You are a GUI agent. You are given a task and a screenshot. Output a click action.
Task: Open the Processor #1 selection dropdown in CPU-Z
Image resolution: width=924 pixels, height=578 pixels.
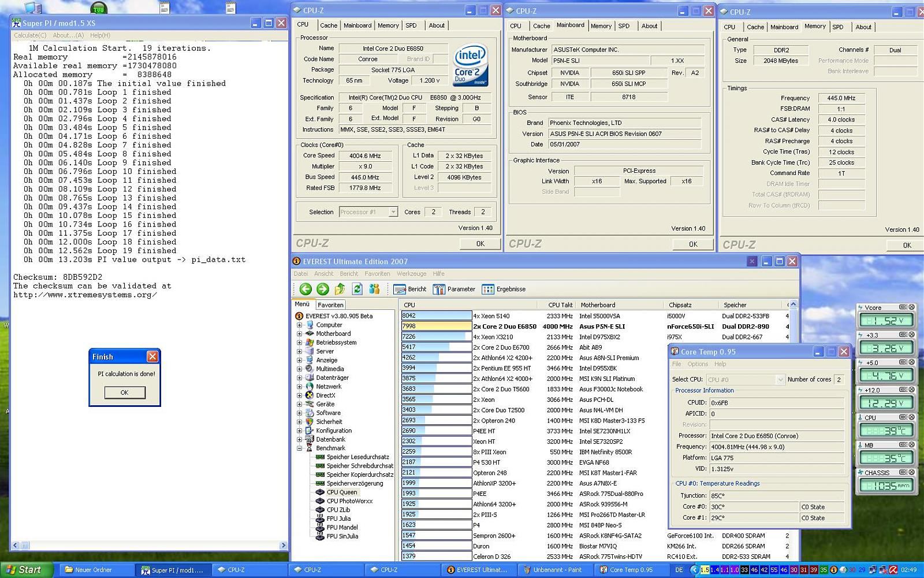pos(393,212)
